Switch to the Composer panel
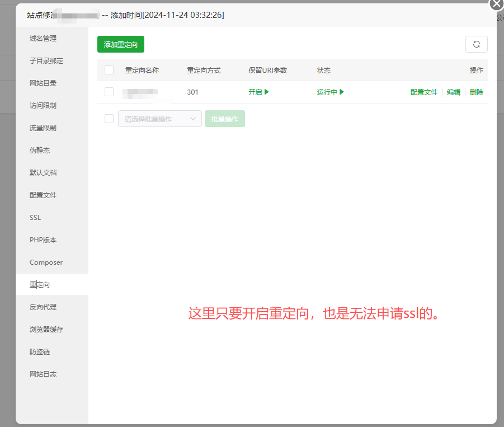This screenshot has height=427, width=504. coord(45,262)
